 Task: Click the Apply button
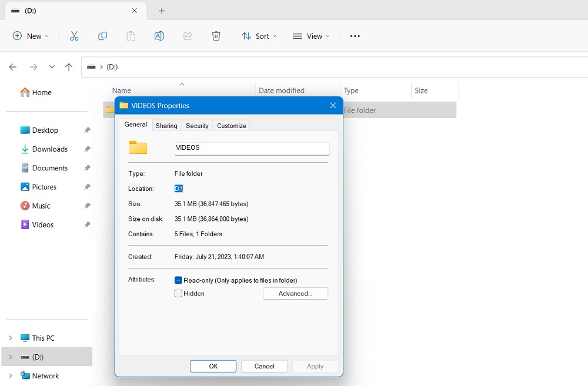(x=315, y=365)
